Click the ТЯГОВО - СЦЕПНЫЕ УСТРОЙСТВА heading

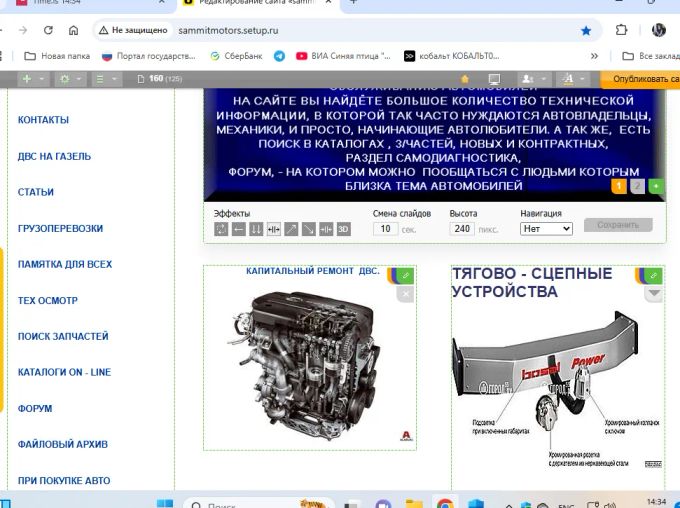pos(532,282)
